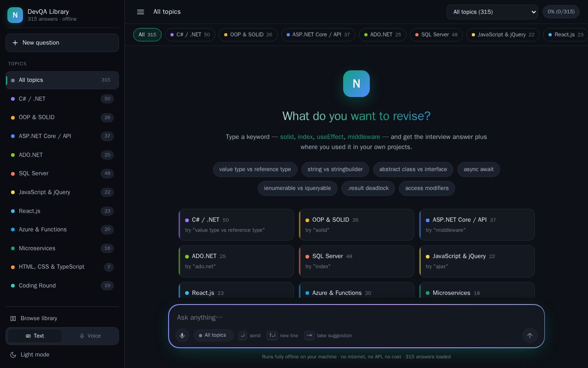Click the DevQA Library logo in sidebar
588x368 pixels.
(15, 15)
